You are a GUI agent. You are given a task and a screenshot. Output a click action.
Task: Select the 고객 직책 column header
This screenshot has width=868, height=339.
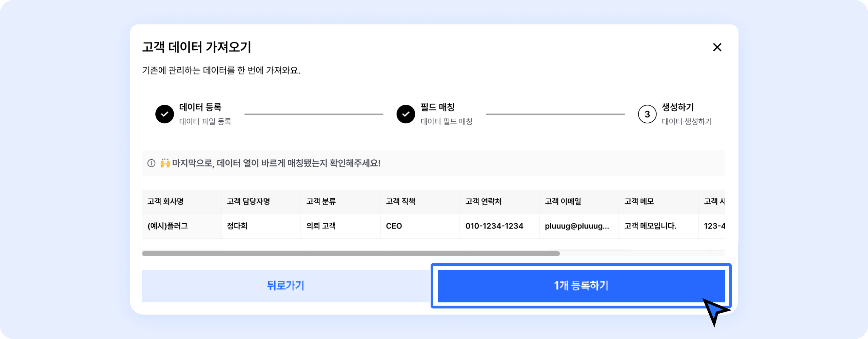pyautogui.click(x=400, y=201)
